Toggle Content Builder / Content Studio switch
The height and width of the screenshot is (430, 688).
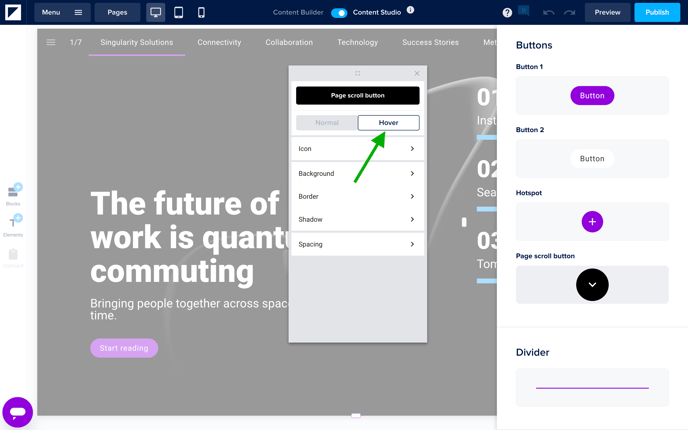339,12
